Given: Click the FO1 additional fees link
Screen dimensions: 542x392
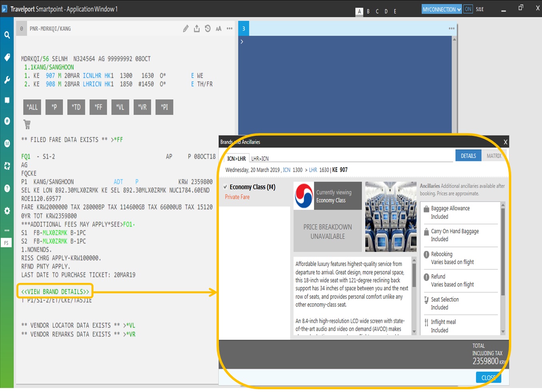Looking at the screenshot, I should (129, 224).
